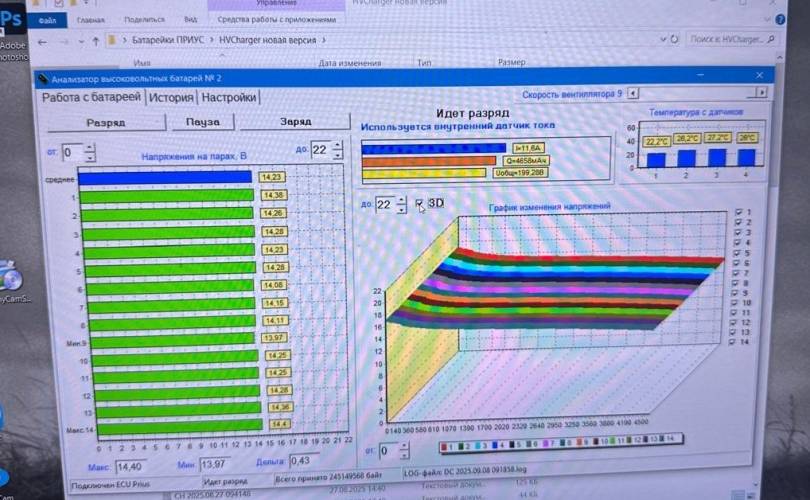Click the Explorer search box
This screenshot has width=810, height=500.
point(731,39)
